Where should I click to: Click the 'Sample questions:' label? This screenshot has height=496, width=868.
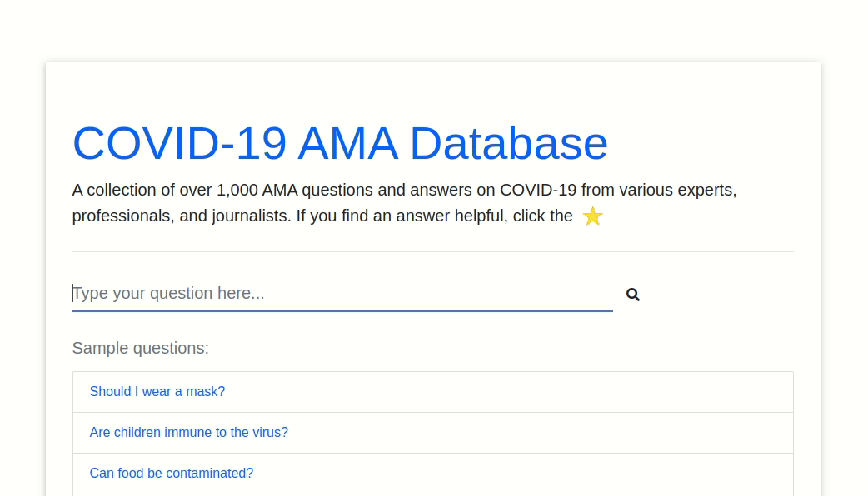point(140,348)
